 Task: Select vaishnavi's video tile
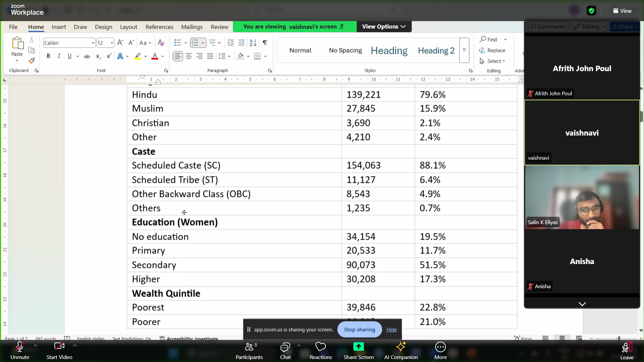(x=582, y=133)
